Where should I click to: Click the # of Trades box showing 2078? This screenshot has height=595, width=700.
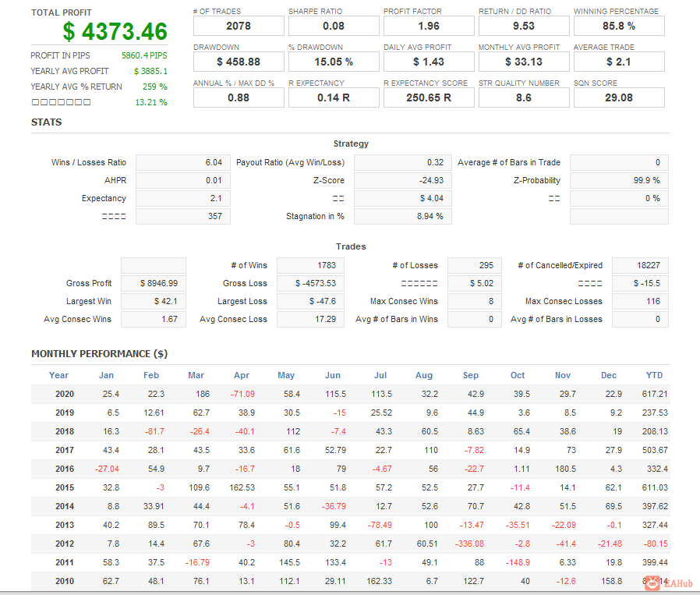pos(239,26)
